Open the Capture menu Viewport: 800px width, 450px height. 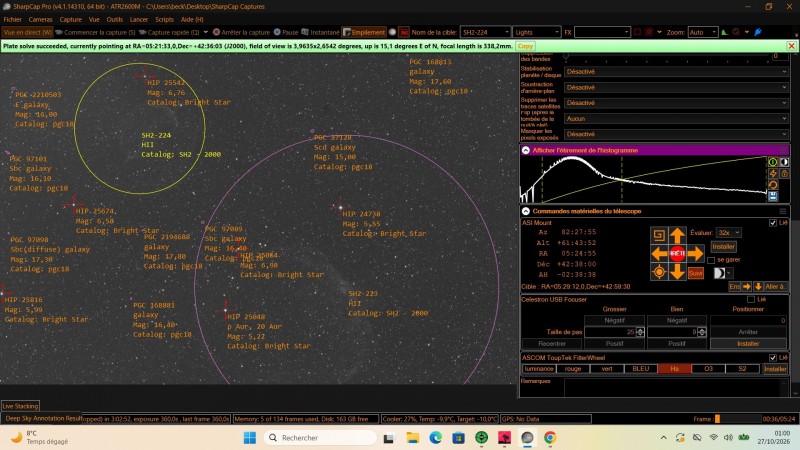coord(70,19)
